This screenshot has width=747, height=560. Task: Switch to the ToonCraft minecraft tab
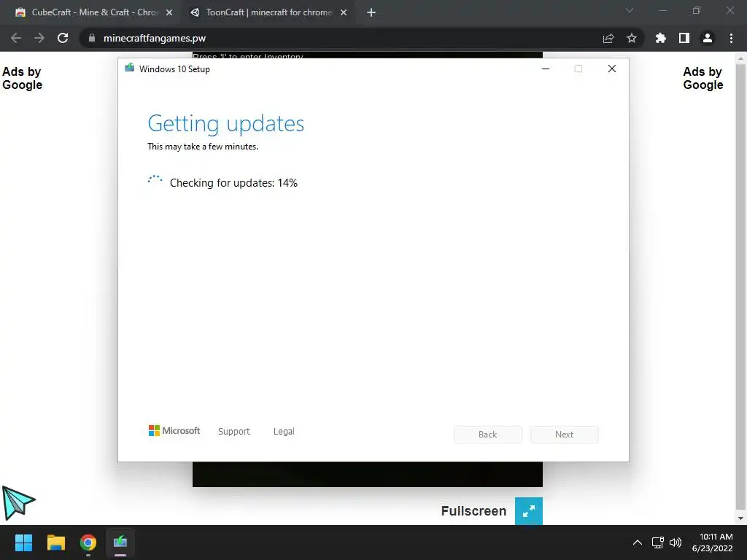tap(268, 12)
